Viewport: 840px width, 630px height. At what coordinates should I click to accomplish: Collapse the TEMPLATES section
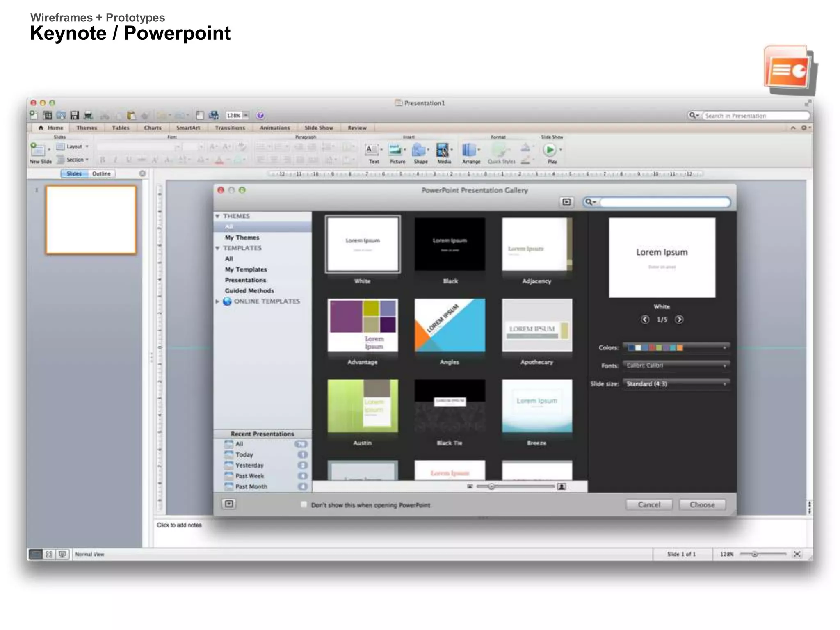click(x=217, y=248)
